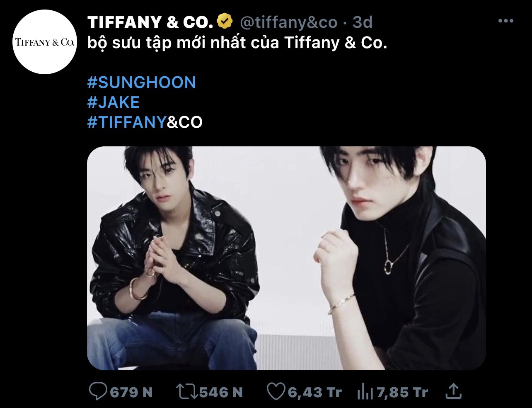Screen dimensions: 532x408
Task: Click the 546 N retweet count
Action: coord(221,392)
